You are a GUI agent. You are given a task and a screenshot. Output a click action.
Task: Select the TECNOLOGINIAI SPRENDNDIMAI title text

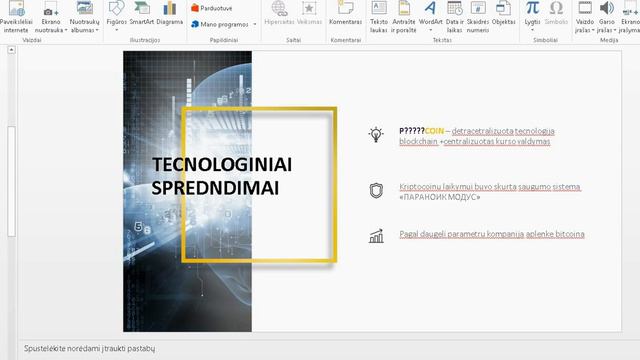222,176
